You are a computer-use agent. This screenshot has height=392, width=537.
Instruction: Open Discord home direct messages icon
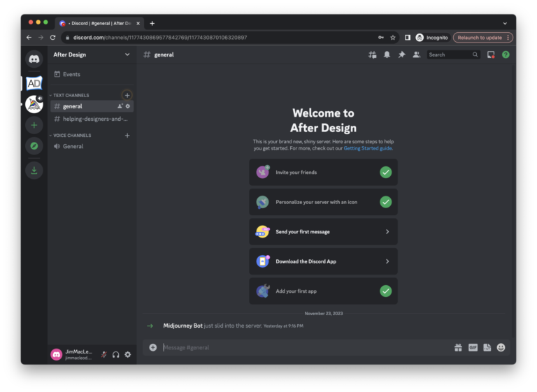coord(34,59)
